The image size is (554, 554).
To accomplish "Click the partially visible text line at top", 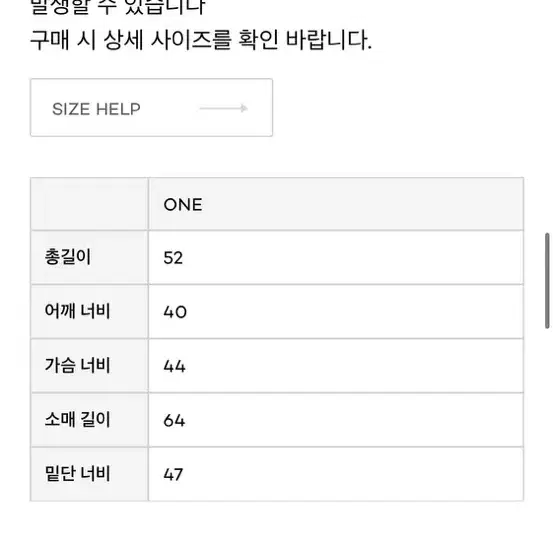I will click(118, 6).
